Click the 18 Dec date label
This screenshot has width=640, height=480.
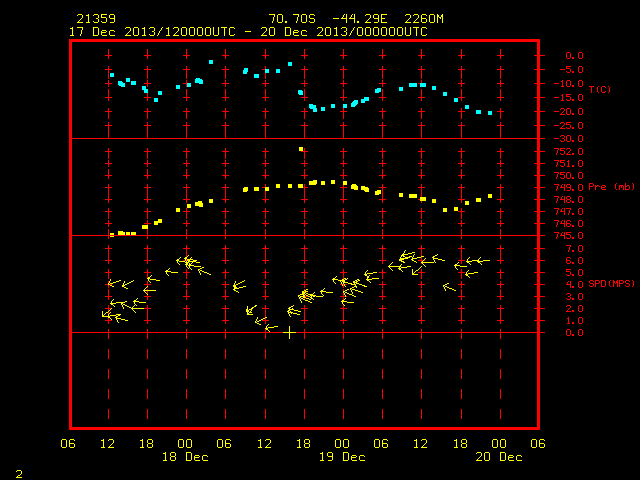[x=185, y=457]
